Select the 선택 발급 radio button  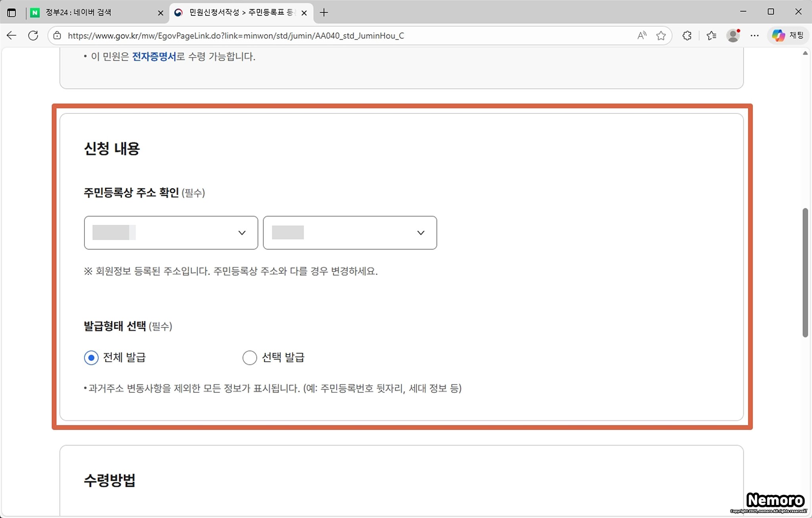pyautogui.click(x=249, y=358)
